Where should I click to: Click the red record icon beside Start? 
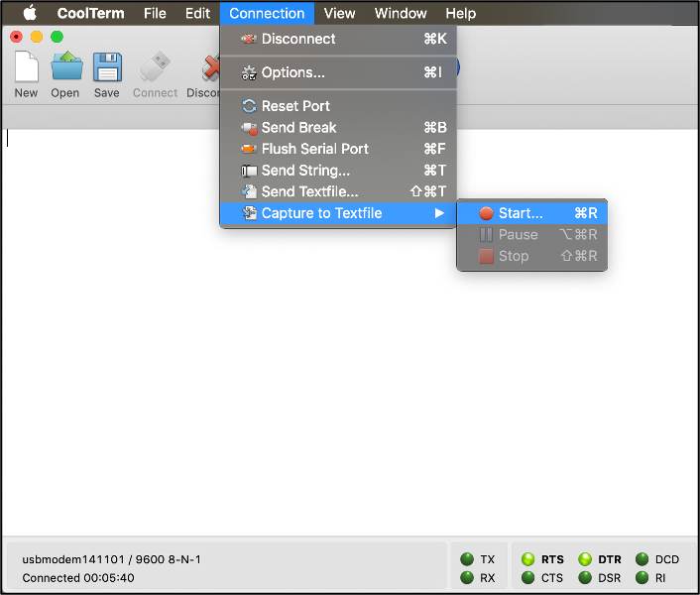(x=486, y=213)
